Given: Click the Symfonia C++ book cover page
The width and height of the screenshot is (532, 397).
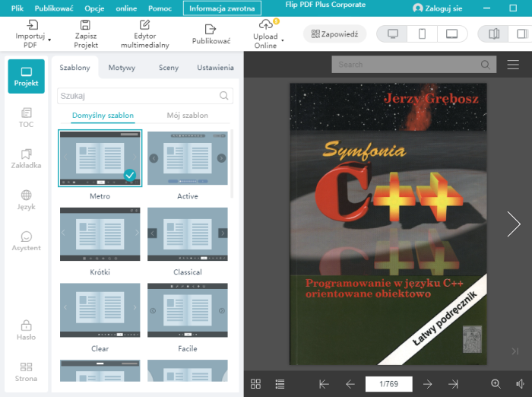Looking at the screenshot, I should [388, 224].
